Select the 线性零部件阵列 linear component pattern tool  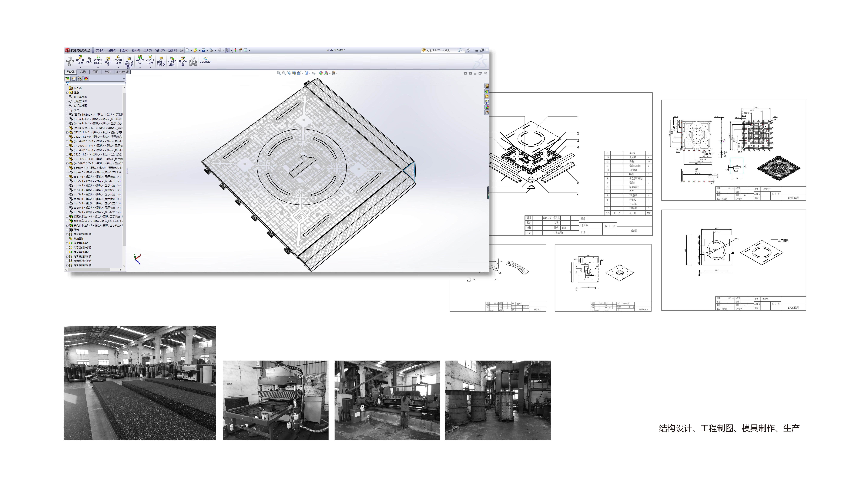[98, 61]
